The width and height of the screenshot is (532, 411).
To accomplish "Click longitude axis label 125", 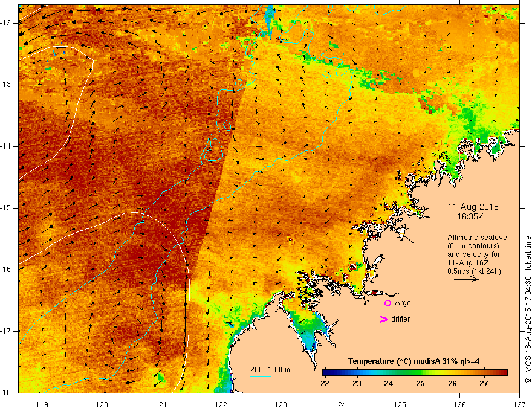I will [x=400, y=404].
